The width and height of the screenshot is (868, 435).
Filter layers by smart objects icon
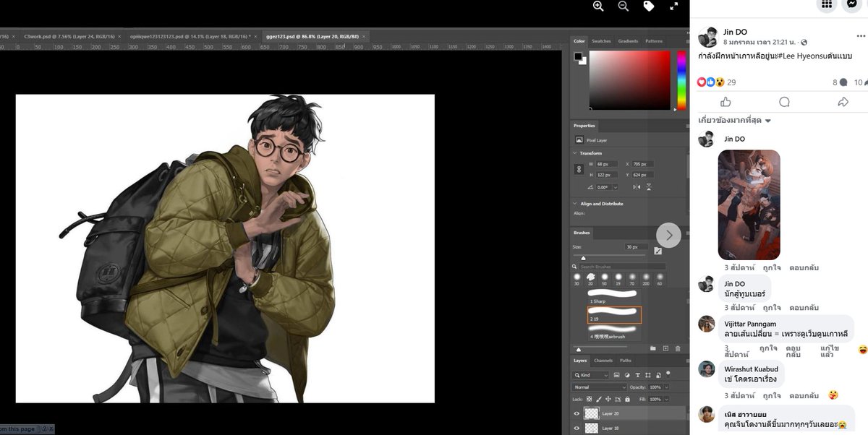(x=658, y=375)
